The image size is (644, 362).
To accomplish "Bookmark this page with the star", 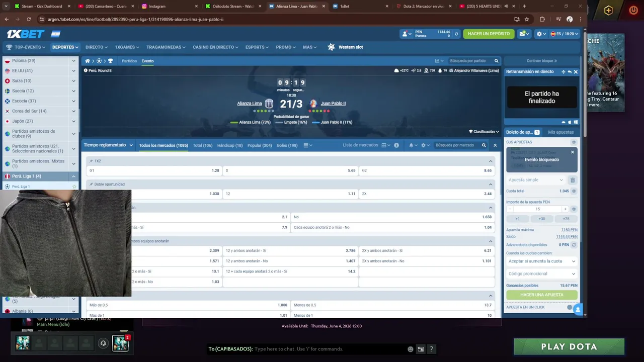I will click(527, 19).
